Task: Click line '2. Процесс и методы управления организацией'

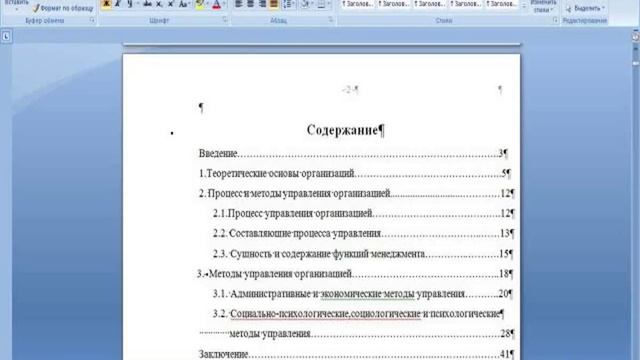Action: 356,193
